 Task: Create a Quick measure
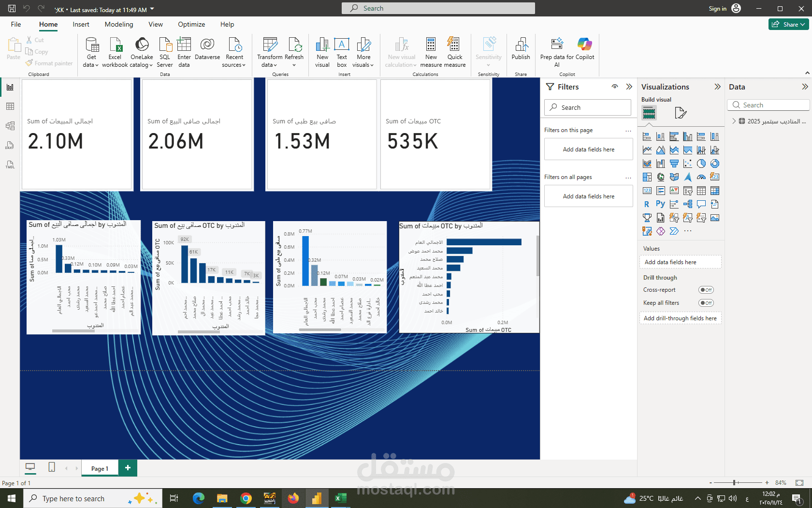coord(454,52)
